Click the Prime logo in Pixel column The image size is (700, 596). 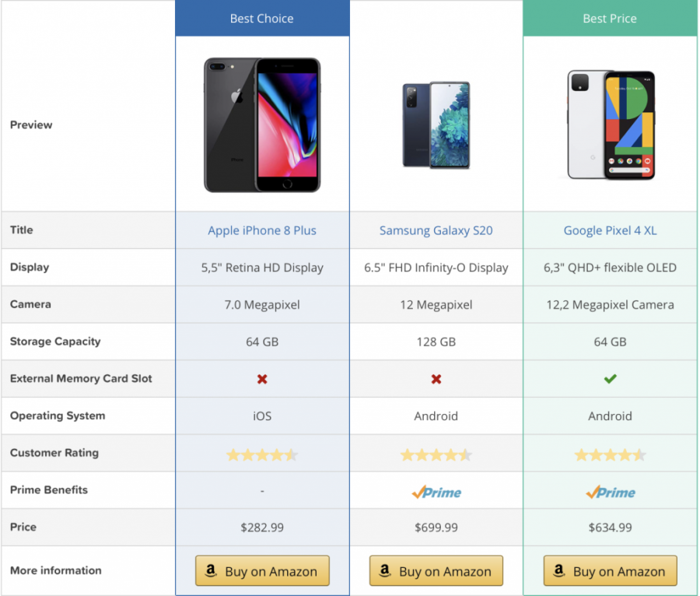click(x=610, y=492)
